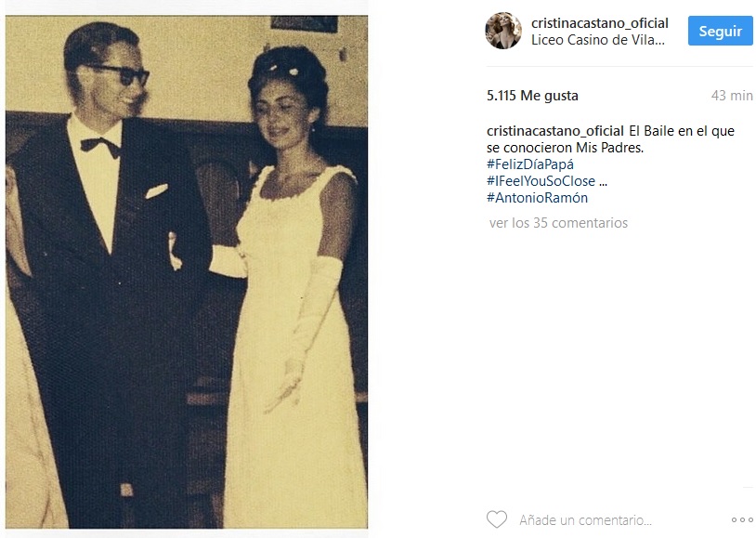Open cristinacastano_oficial username in header
756x538 pixels.
click(599, 23)
